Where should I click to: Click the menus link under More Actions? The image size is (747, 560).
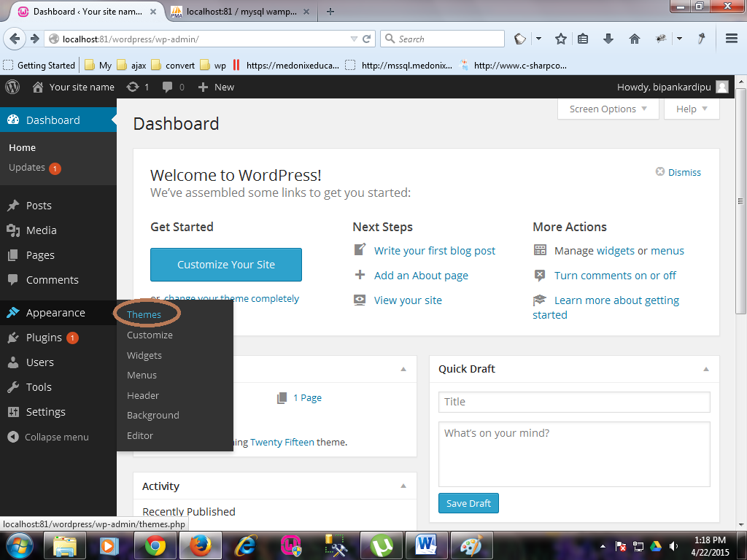click(667, 251)
